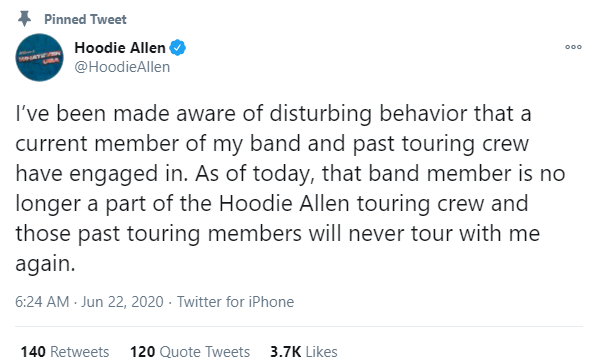Open the Twitter for iPhone source link
Screen dimensions: 598x363
point(235,302)
